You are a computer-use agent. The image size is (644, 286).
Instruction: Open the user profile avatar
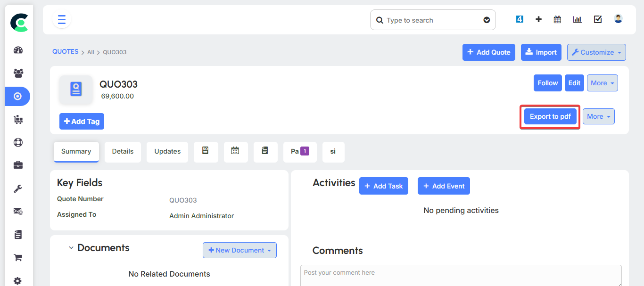click(618, 19)
